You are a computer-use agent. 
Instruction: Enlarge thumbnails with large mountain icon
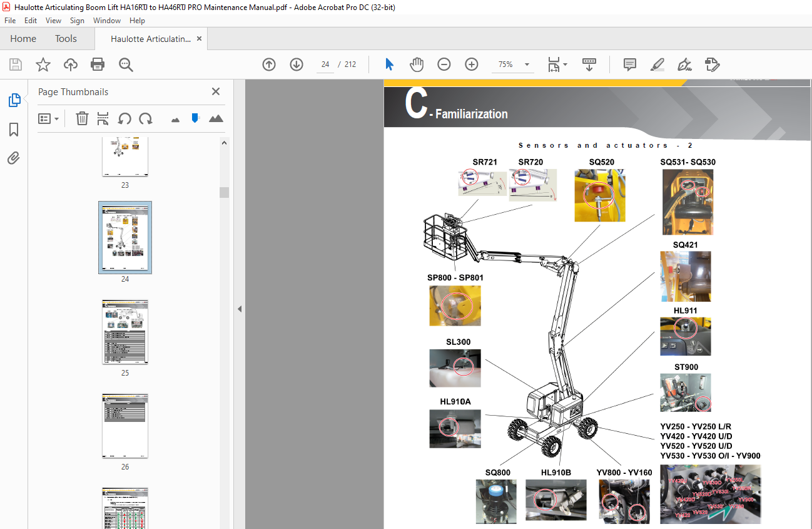(216, 118)
